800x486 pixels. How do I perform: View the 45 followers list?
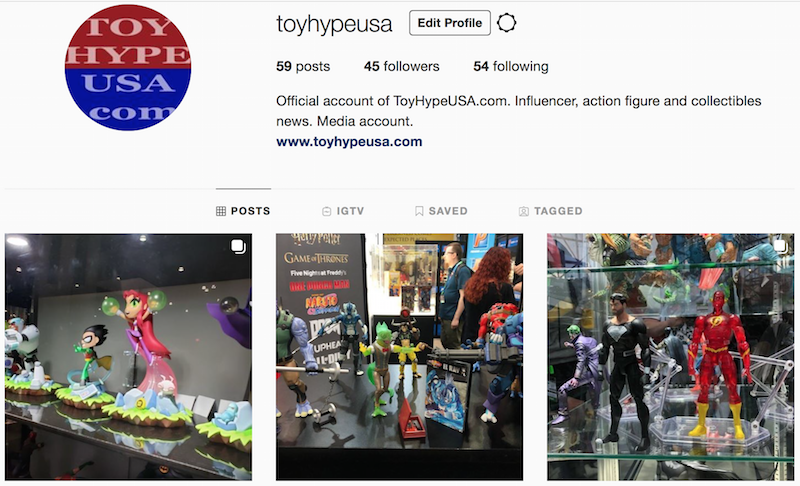click(x=402, y=66)
